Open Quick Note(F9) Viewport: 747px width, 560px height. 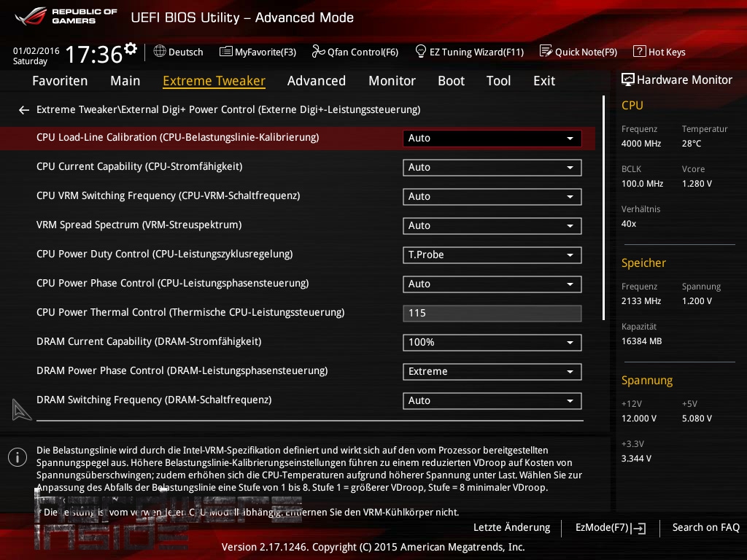(578, 52)
